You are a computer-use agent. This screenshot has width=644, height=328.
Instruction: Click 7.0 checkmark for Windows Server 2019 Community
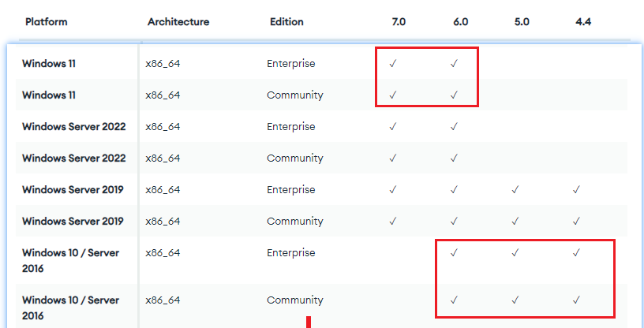(393, 222)
